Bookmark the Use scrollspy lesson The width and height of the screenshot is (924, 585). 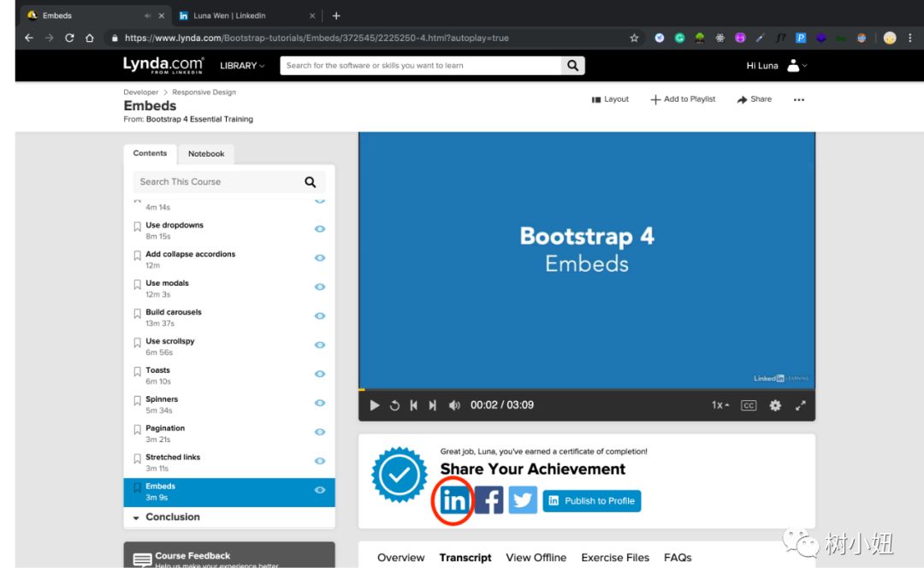tap(137, 343)
